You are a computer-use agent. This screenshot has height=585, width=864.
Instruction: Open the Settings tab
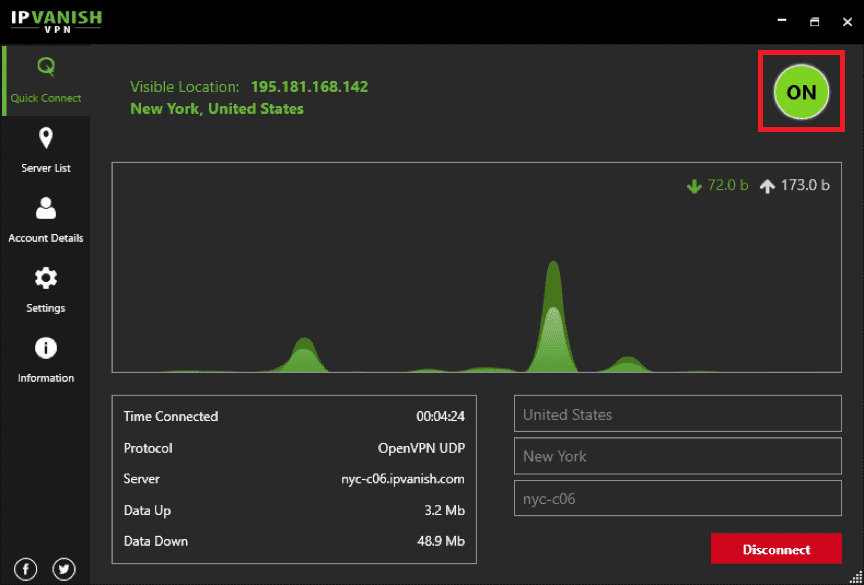coord(46,290)
